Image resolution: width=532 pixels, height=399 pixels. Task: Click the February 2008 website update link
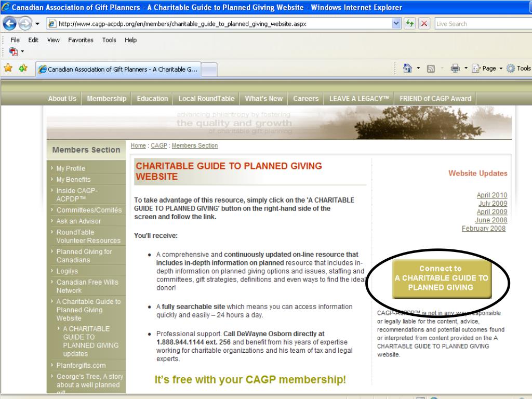484,229
